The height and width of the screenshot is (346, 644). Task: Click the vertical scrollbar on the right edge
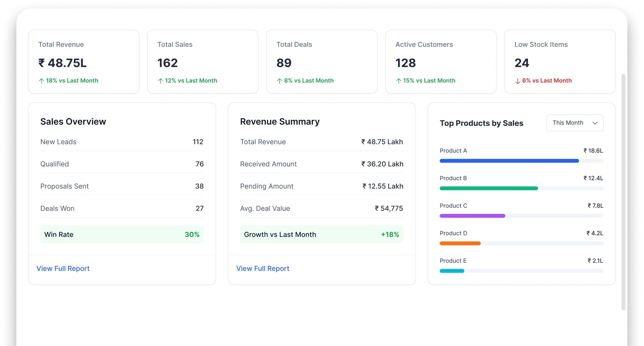coord(623,192)
